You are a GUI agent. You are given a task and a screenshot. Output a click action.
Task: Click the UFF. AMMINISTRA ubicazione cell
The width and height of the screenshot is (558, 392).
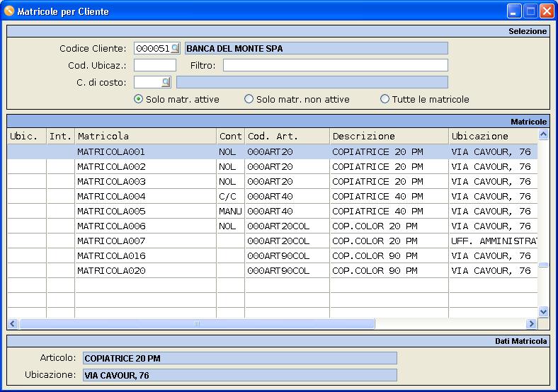[x=494, y=241]
